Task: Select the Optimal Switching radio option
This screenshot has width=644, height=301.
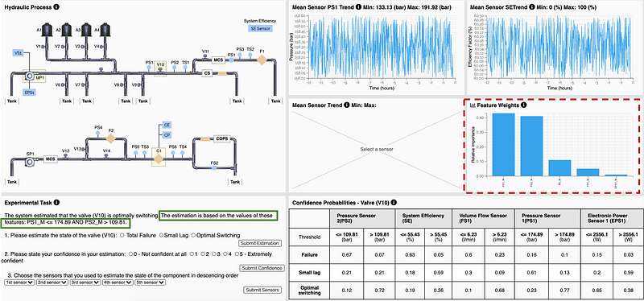Action: [193, 235]
